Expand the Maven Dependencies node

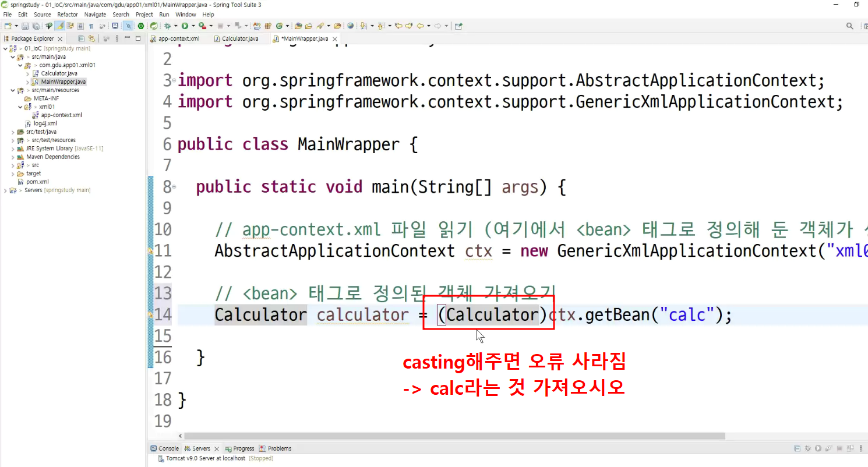(13, 157)
